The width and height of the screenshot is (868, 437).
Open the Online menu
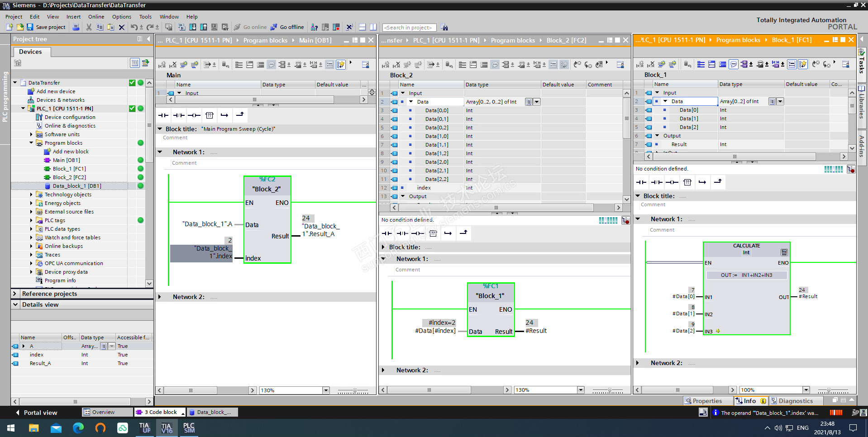pyautogui.click(x=96, y=17)
